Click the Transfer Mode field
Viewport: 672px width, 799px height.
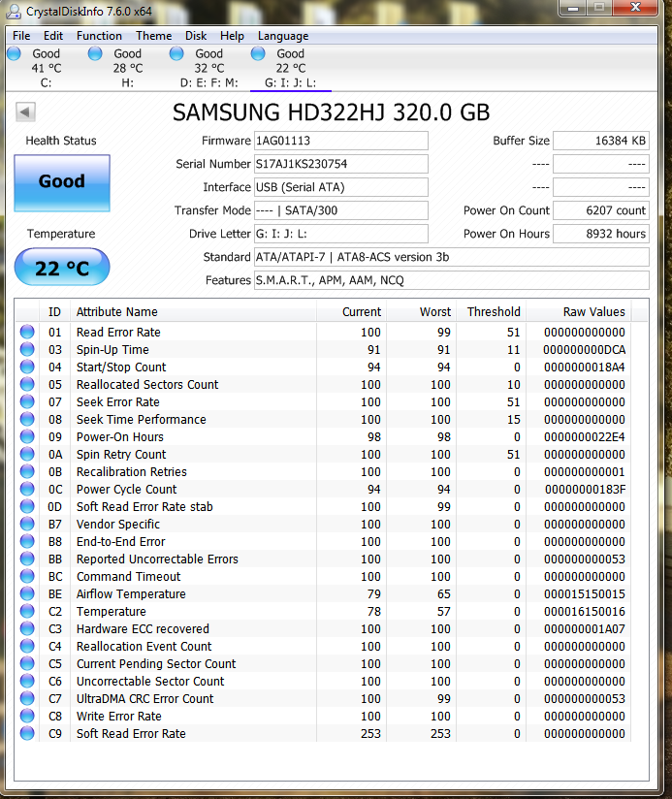(x=340, y=210)
